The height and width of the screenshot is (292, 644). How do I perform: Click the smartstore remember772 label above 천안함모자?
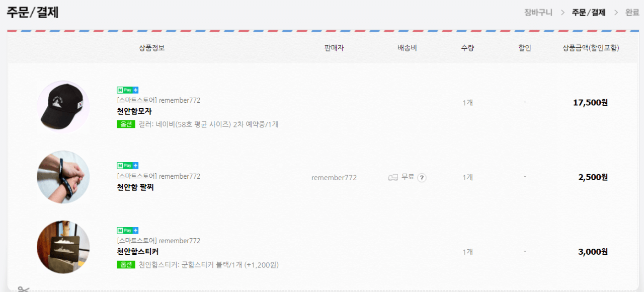tap(158, 100)
